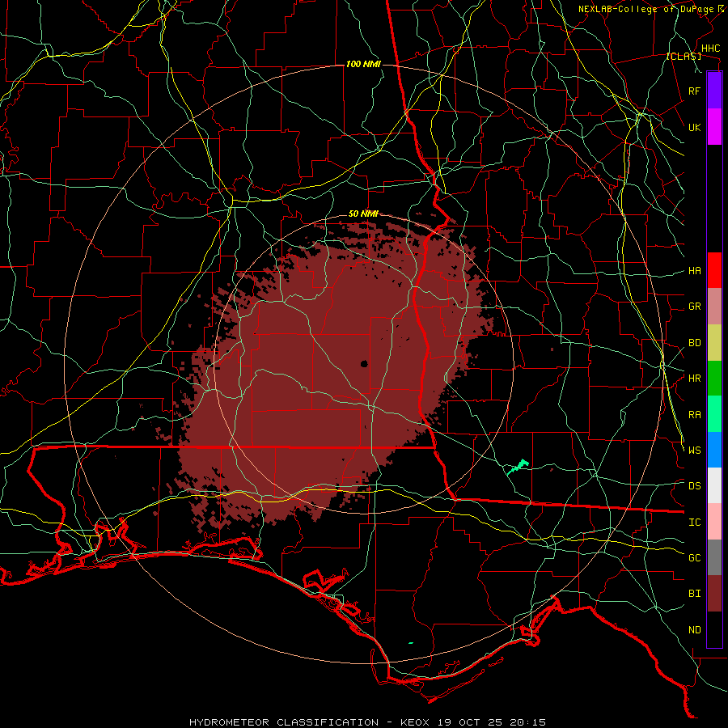Click the IC pink legend swatch
This screenshot has width=728, height=728.
(x=714, y=522)
